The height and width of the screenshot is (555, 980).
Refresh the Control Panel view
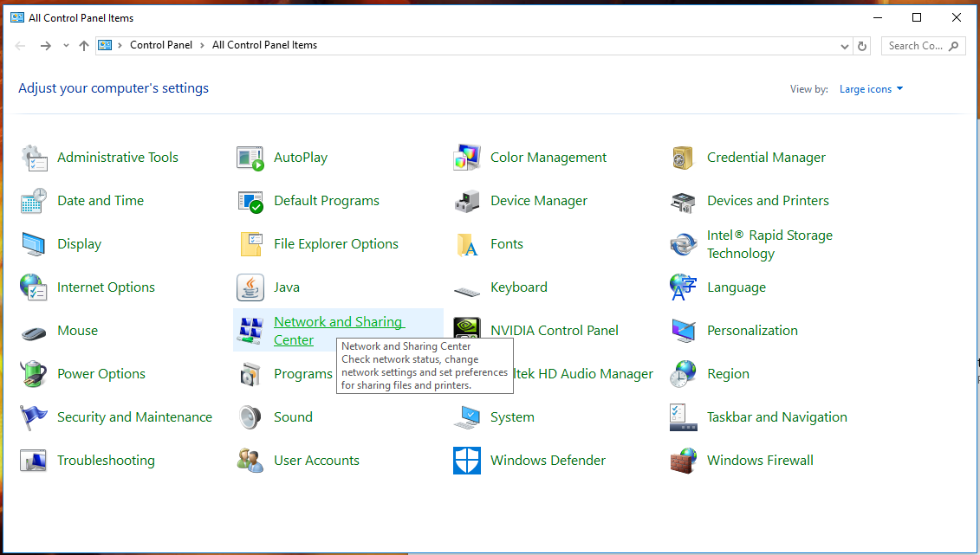click(x=862, y=46)
